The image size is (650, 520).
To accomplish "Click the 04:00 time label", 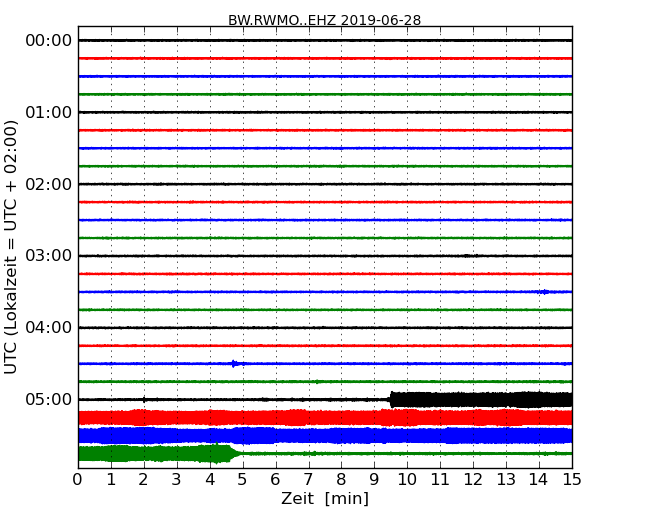I will 49,328.
